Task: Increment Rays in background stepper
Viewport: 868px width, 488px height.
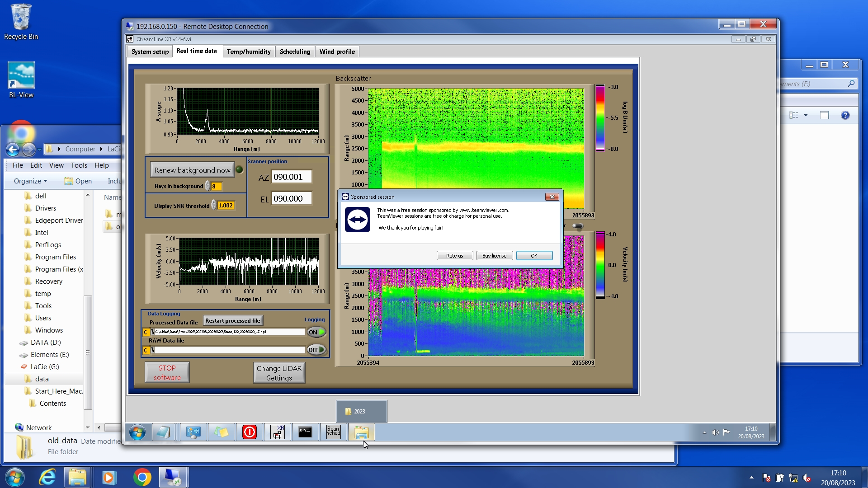Action: click(x=207, y=184)
